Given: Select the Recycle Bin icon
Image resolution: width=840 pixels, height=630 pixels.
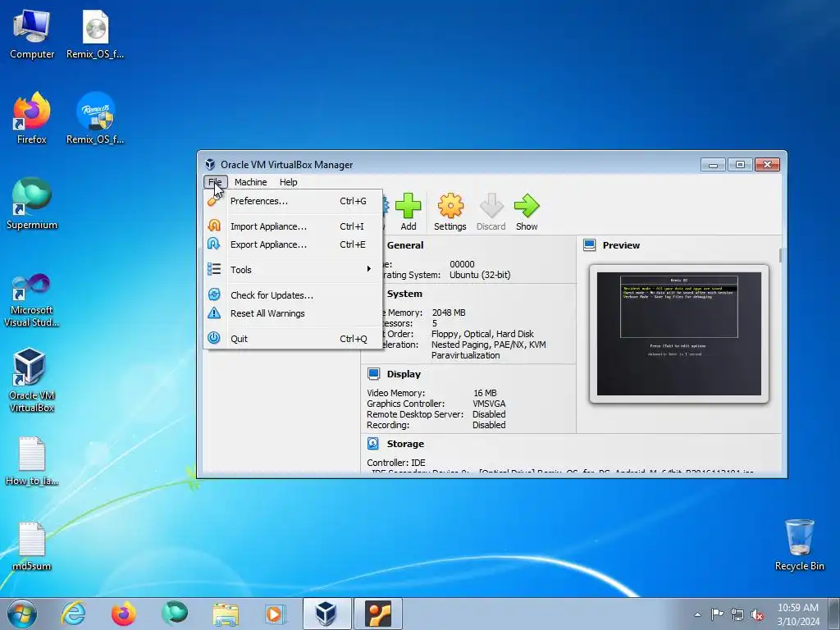Looking at the screenshot, I should click(799, 545).
